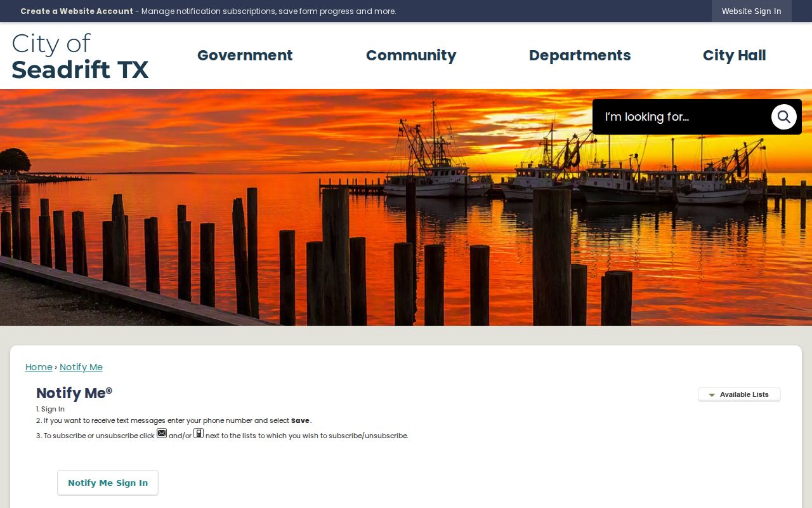Screen dimensions: 812x508
Task: Open the Community menu
Action: 411,55
